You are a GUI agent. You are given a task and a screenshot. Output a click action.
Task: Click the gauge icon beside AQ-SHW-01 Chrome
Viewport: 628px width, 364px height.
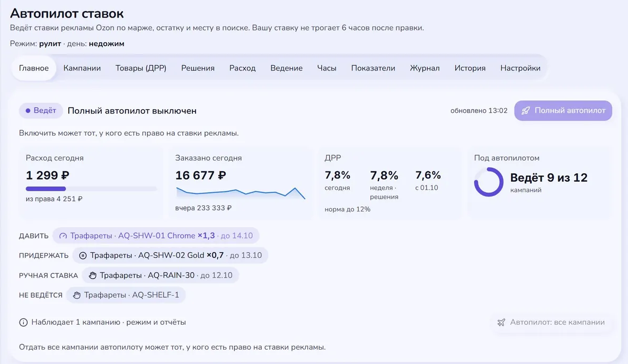pos(63,236)
